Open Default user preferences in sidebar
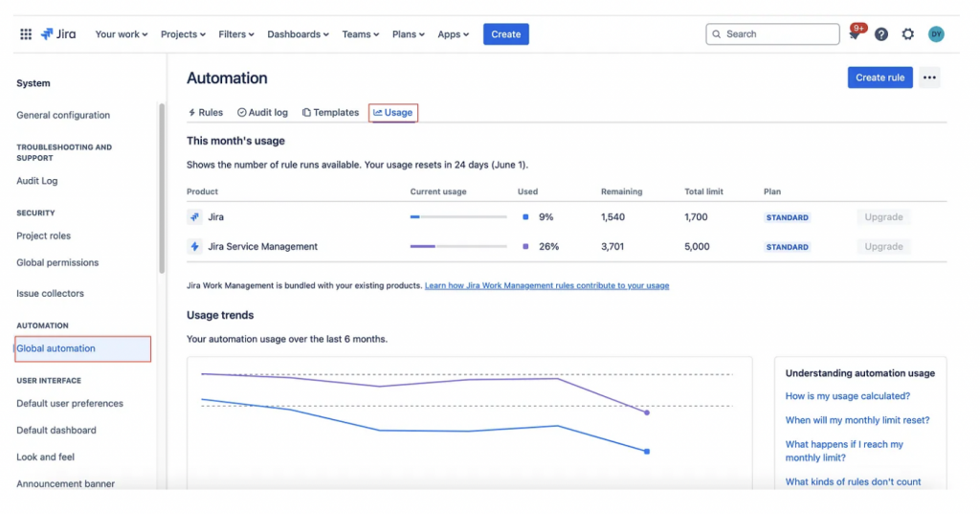 tap(70, 403)
